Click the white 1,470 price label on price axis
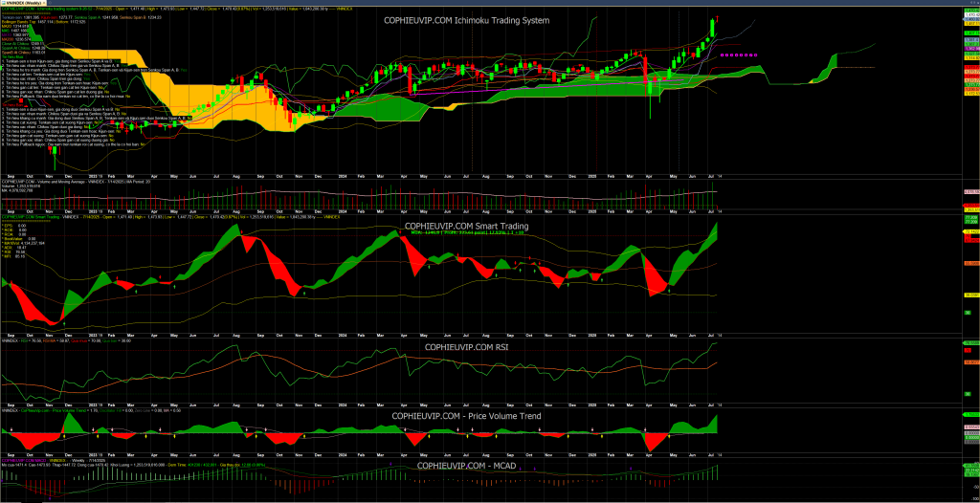 pyautogui.click(x=972, y=15)
